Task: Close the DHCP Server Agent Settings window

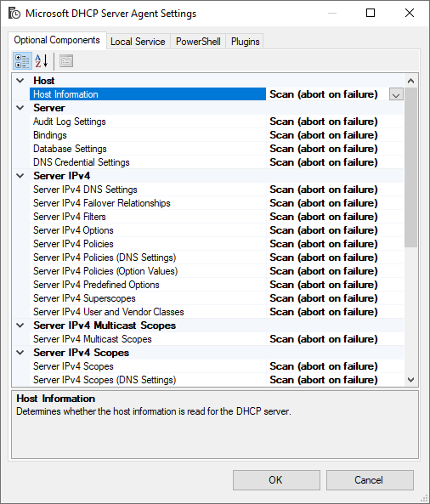Action: coord(410,13)
